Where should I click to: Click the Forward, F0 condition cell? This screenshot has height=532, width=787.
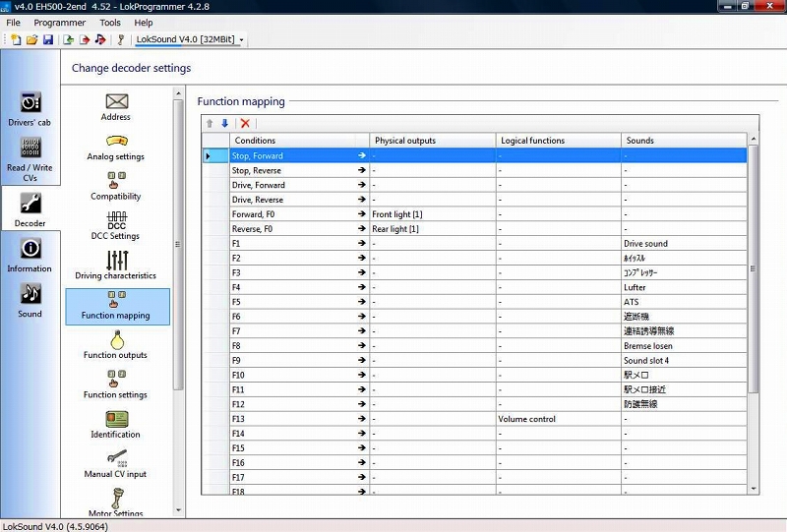300,214
